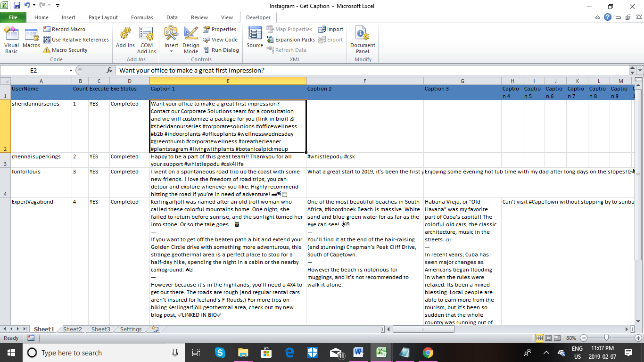Toggle Use Relative References
The height and width of the screenshot is (362, 644).
[x=76, y=40]
